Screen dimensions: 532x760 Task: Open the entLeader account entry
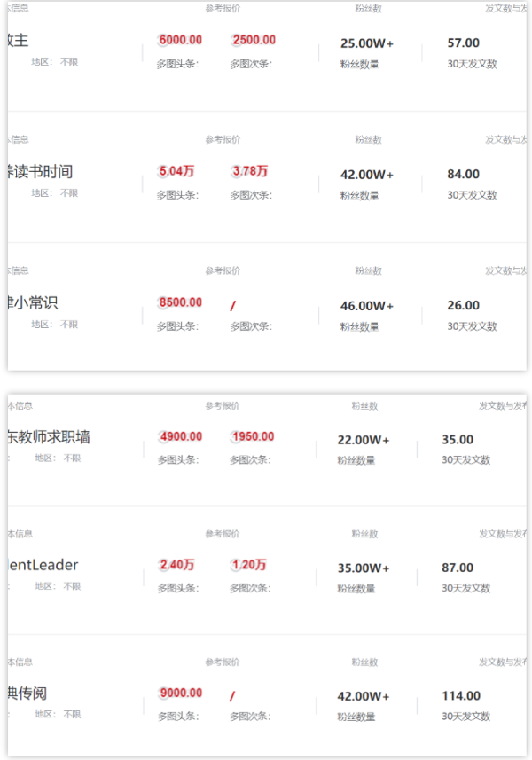point(43,565)
